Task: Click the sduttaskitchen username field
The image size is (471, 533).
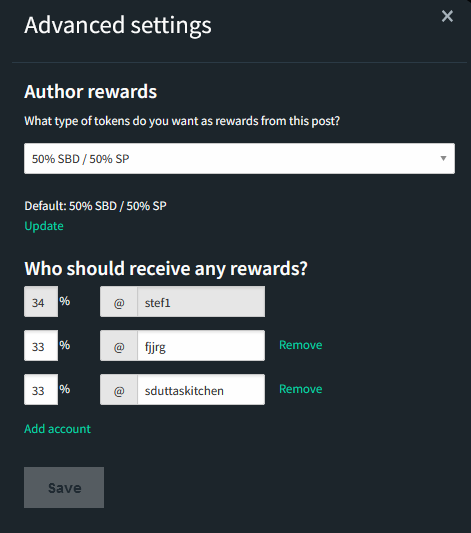Action: click(201, 390)
